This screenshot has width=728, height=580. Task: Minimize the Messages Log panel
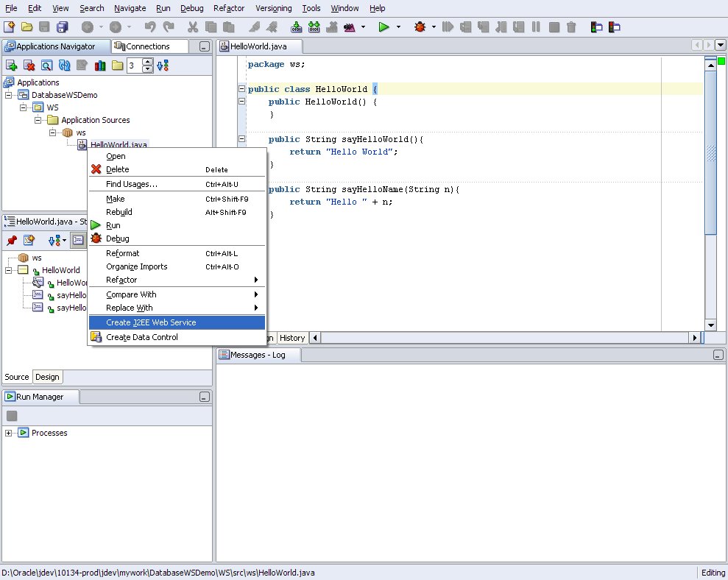tap(718, 355)
